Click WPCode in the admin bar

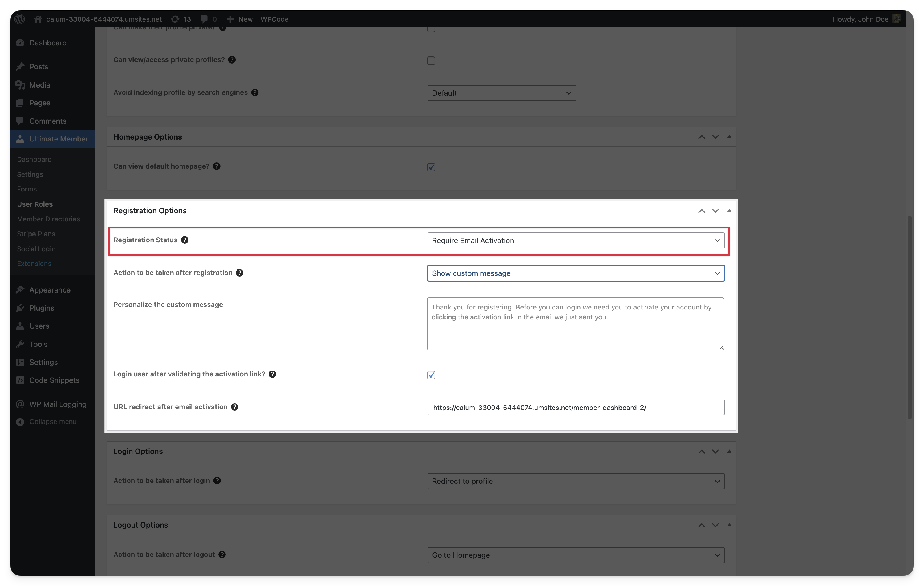[274, 19]
